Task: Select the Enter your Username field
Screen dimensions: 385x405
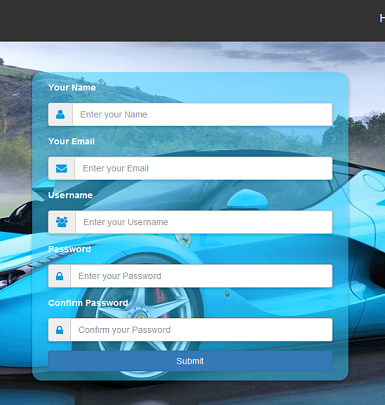Action: coord(204,222)
